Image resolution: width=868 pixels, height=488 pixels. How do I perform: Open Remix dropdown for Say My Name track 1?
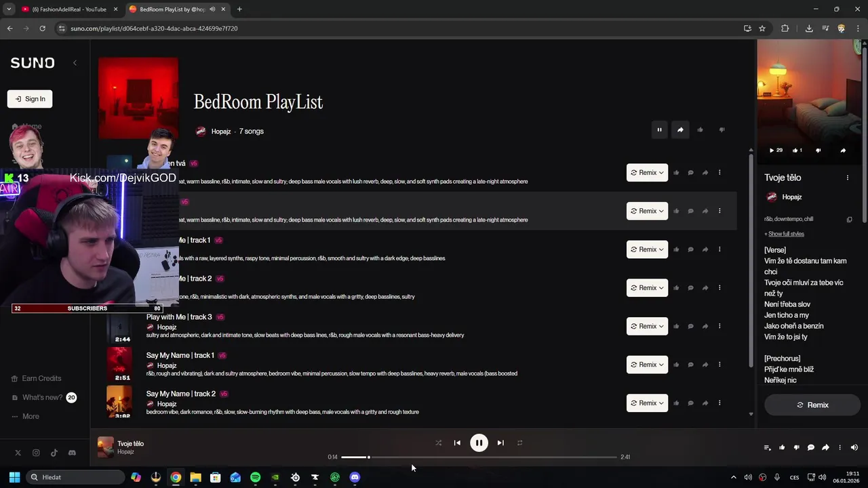point(647,365)
